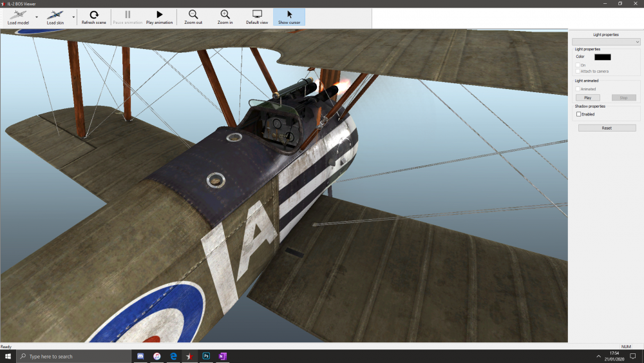Check the light Animated checkbox
The image size is (644, 363).
[x=578, y=89]
